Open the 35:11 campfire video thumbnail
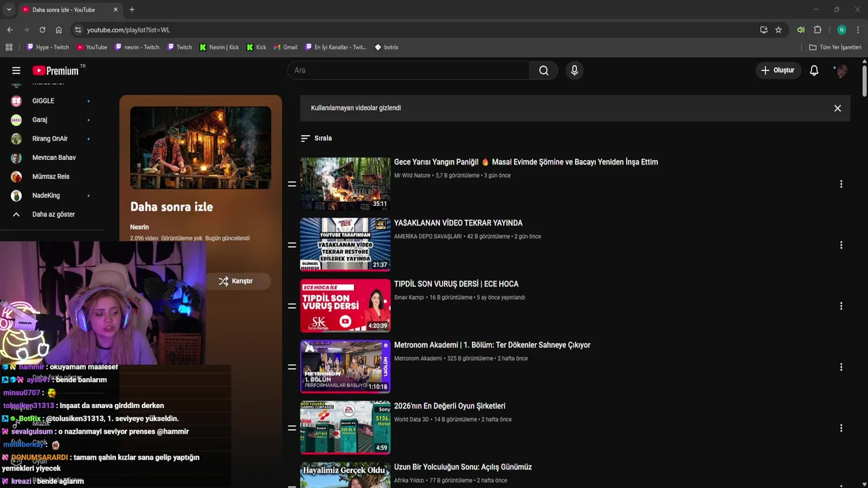Screen dimensions: 868x488 345,184
